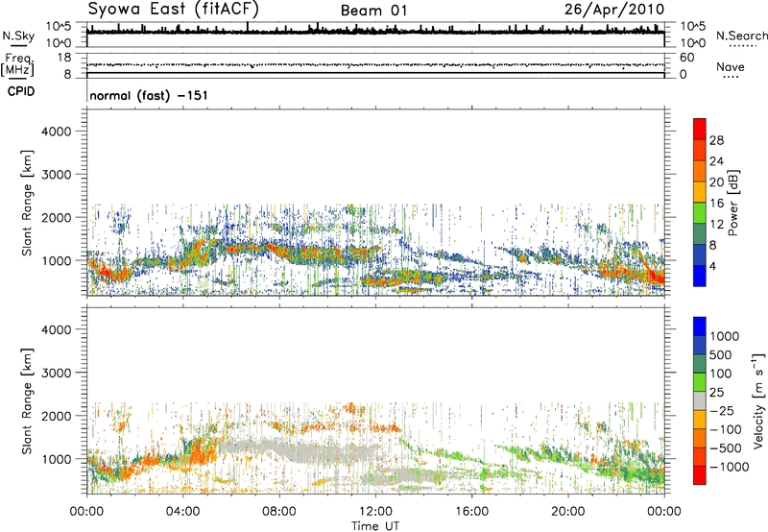Click the 'Syowa East (fitACF)' plot title
Image resolution: width=768 pixels, height=532 pixels.
tap(174, 9)
